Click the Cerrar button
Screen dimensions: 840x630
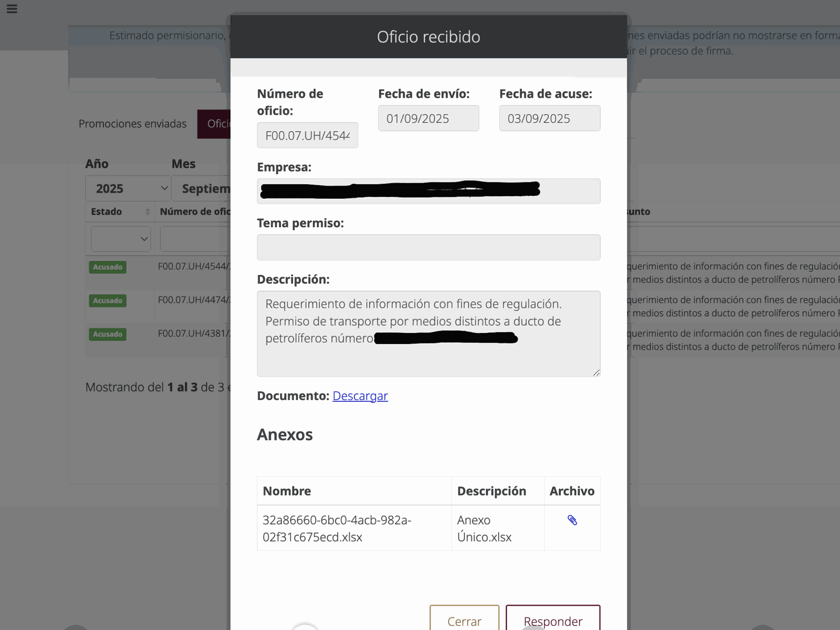tap(464, 621)
